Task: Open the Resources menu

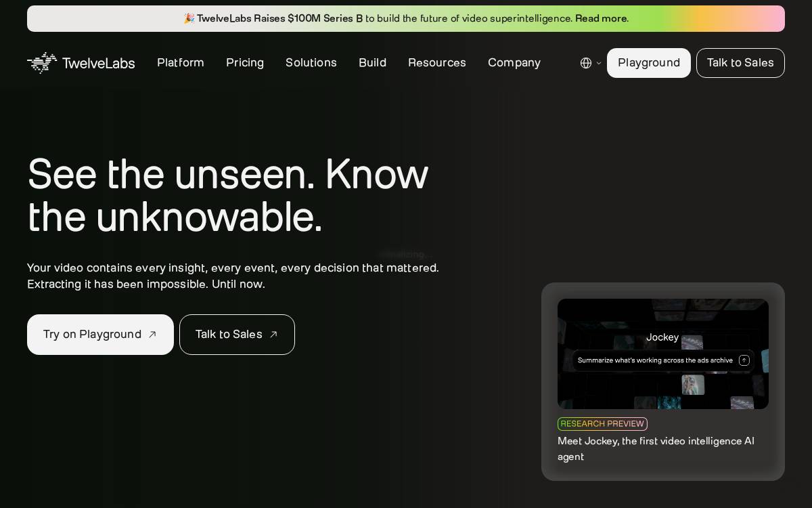Action: [437, 63]
